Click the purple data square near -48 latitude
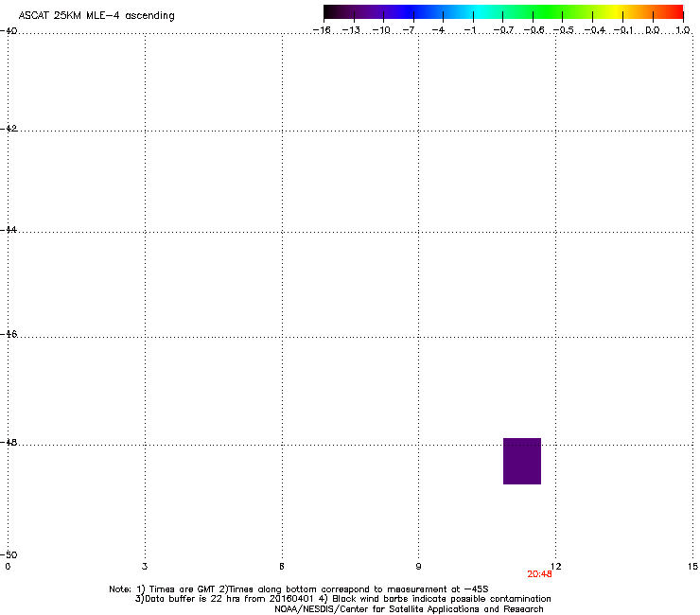Image resolution: width=700 pixels, height=615 pixels. point(522,461)
